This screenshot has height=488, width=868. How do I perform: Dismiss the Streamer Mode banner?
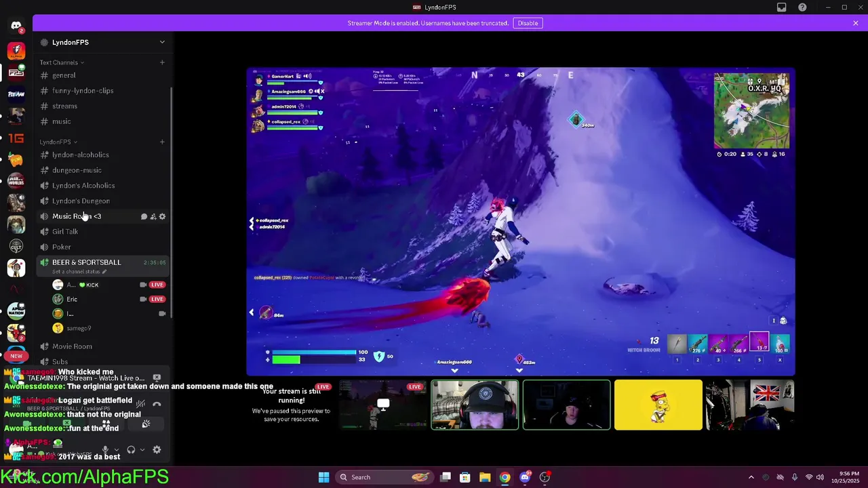click(856, 23)
